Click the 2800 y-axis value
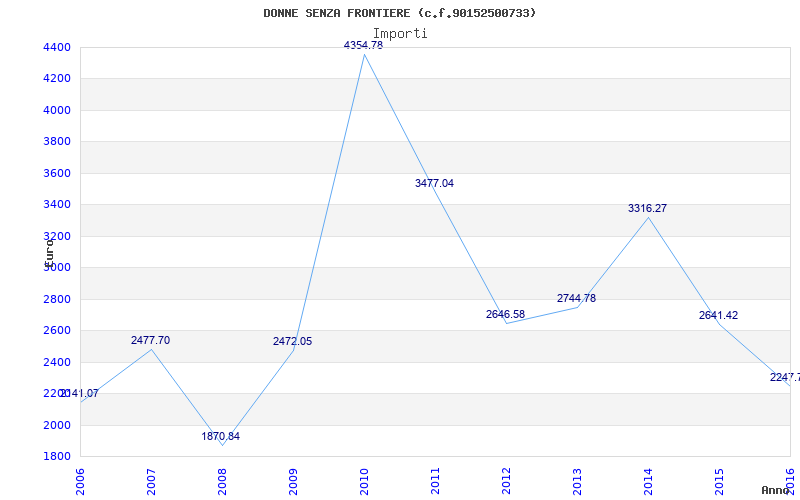Image resolution: width=800 pixels, height=500 pixels. 55,299
